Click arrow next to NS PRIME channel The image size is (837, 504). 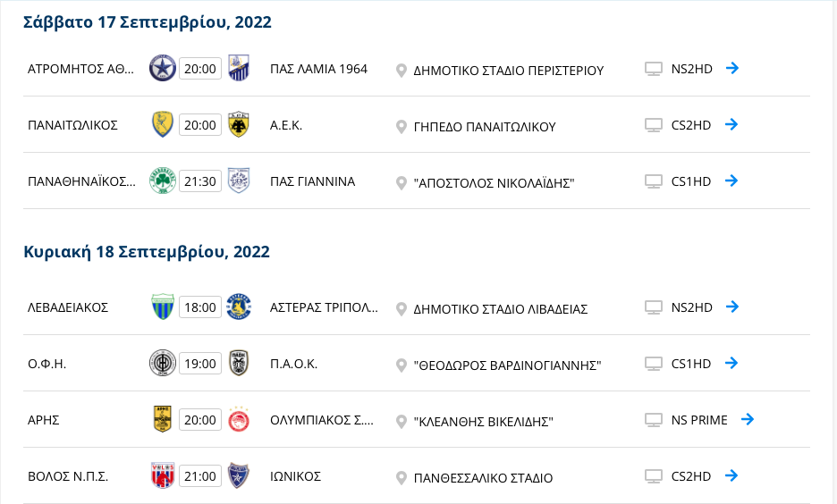(748, 419)
